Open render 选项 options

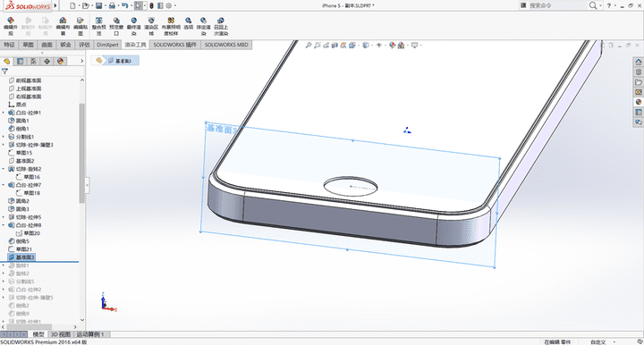point(188,23)
